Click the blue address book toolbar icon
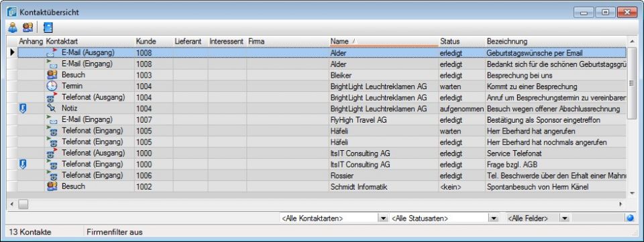Viewport: 644px width, 242px height. tap(48, 28)
